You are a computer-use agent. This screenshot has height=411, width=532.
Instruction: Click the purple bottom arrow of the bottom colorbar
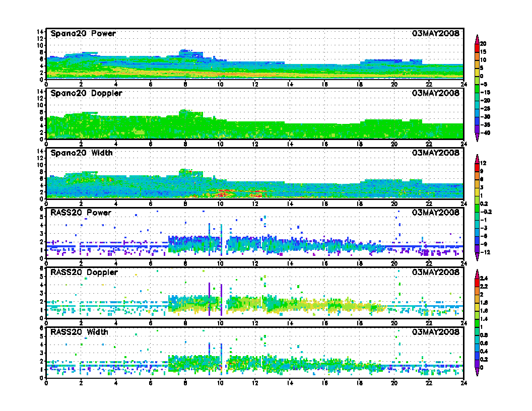point(477,372)
